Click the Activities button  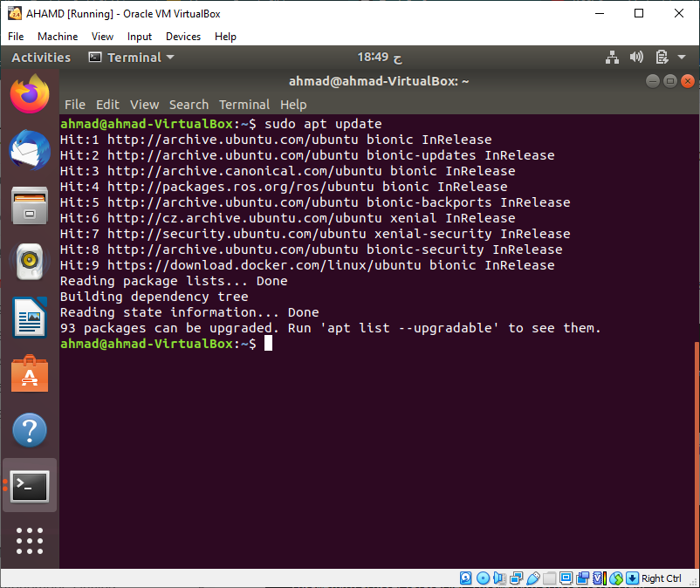tap(40, 57)
